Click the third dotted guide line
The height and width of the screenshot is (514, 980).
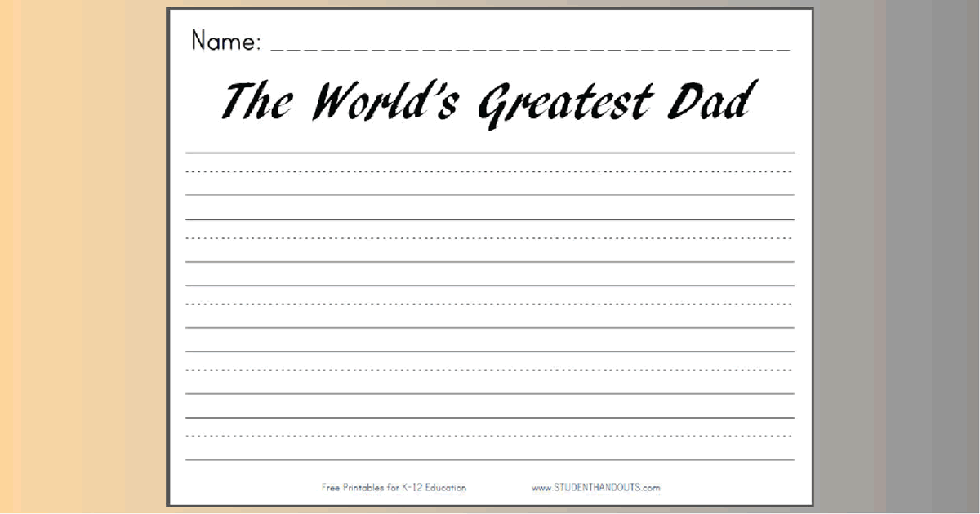(490, 302)
